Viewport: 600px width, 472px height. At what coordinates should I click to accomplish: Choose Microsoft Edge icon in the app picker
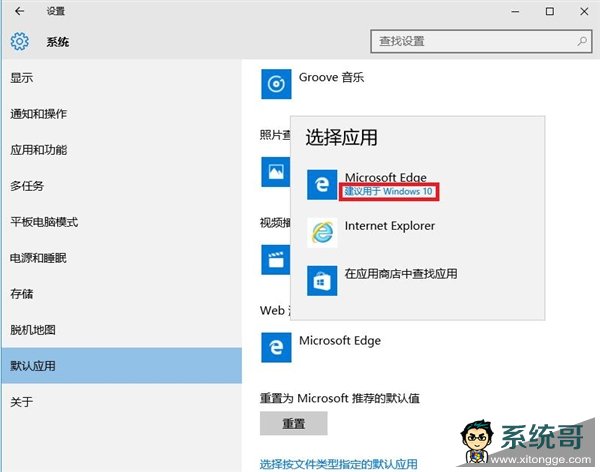coord(322,185)
